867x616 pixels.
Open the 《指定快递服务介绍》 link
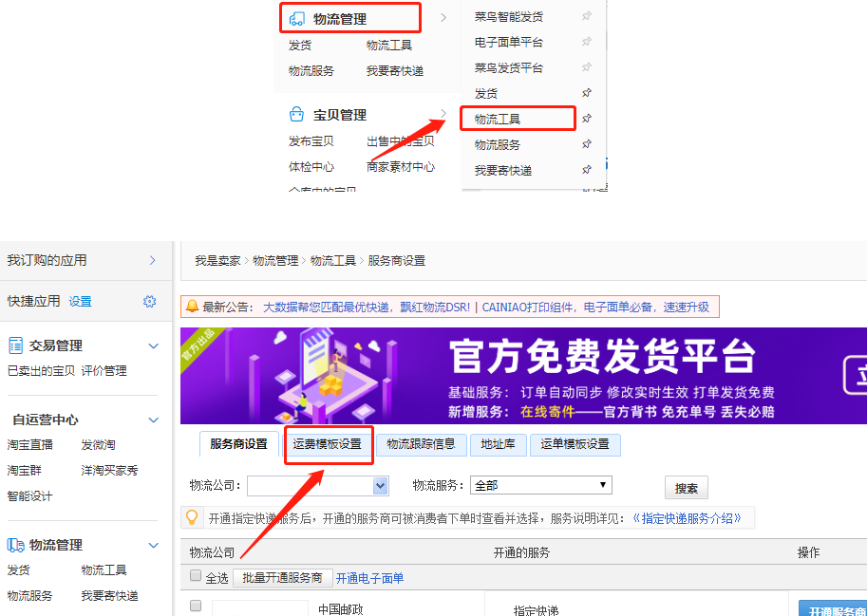click(x=686, y=519)
